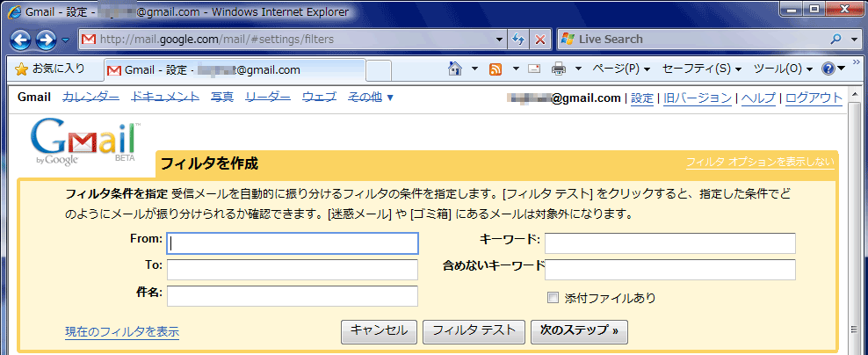Open the ページ(P) menu

point(621,69)
